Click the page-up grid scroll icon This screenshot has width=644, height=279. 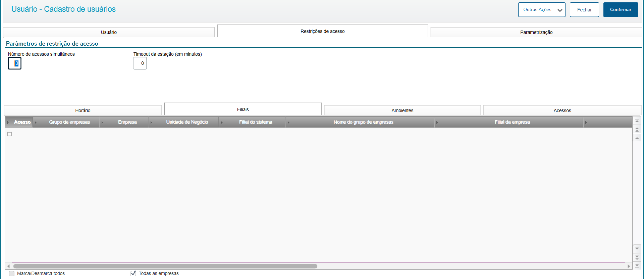pyautogui.click(x=637, y=129)
